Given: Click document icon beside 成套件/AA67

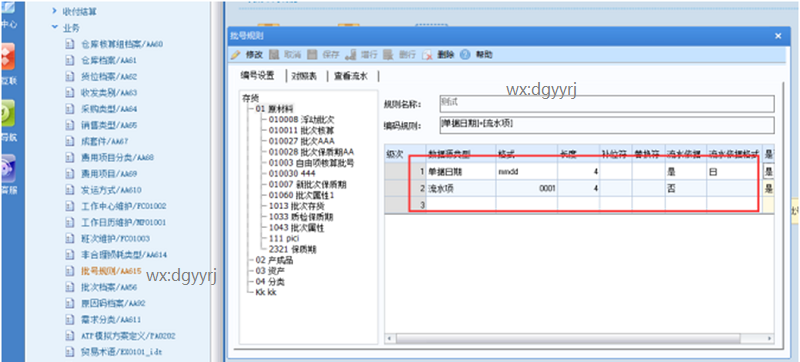Looking at the screenshot, I should pos(70,142).
